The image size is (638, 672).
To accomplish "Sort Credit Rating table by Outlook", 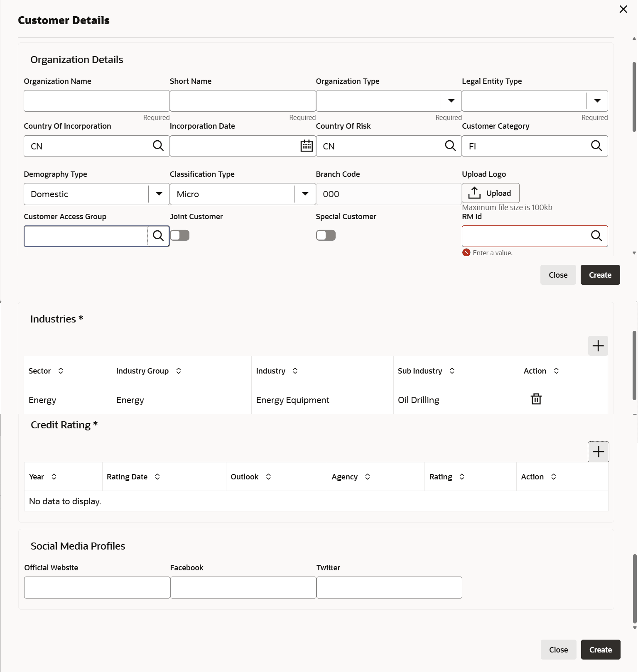I will coord(269,477).
